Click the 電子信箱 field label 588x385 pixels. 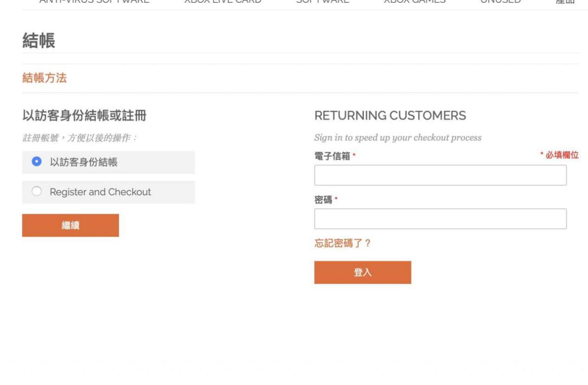pyautogui.click(x=332, y=157)
